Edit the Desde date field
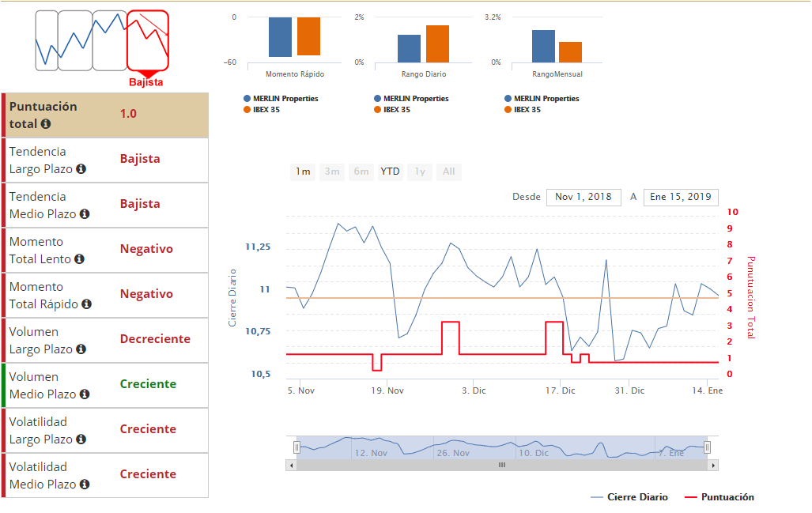Screen dimensions: 812x513 584,198
